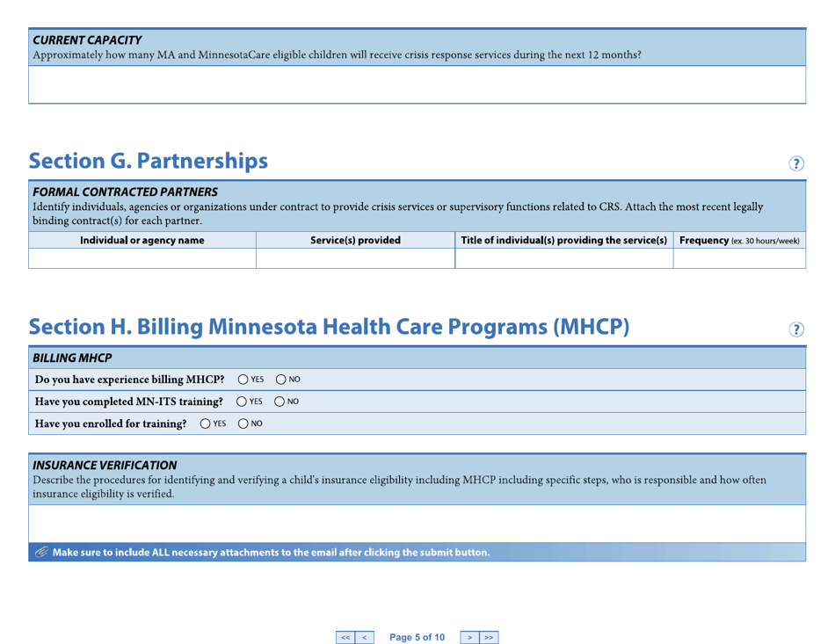Image resolution: width=835 pixels, height=644 pixels.
Task: Advance to next page with > button
Action: point(471,637)
